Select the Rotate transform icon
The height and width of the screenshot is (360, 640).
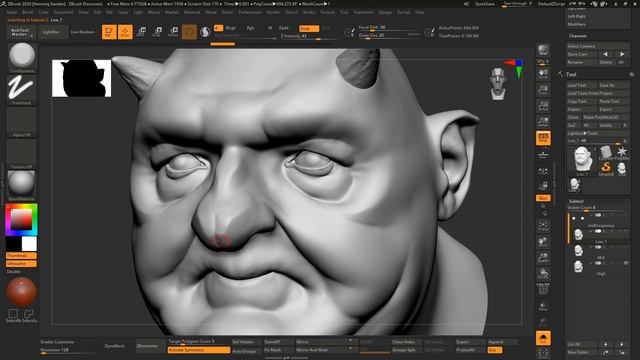(x=173, y=32)
